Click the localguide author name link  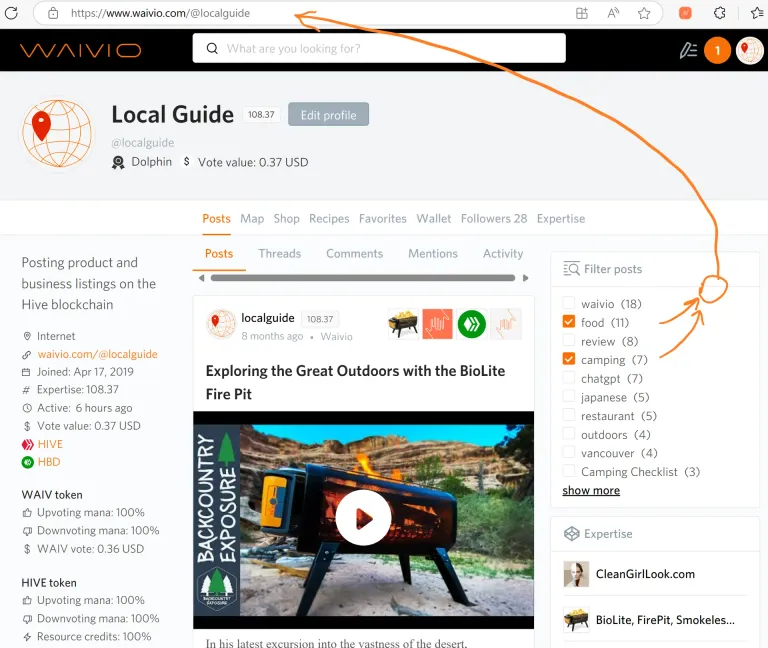267,318
